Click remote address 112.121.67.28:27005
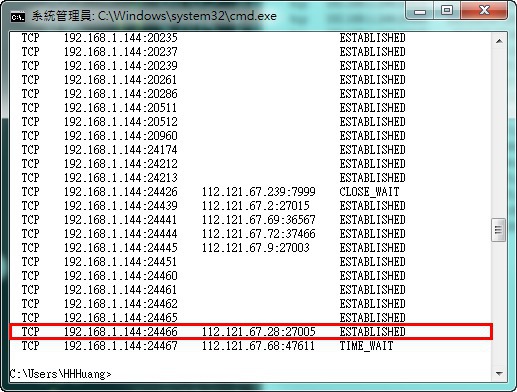 point(259,332)
